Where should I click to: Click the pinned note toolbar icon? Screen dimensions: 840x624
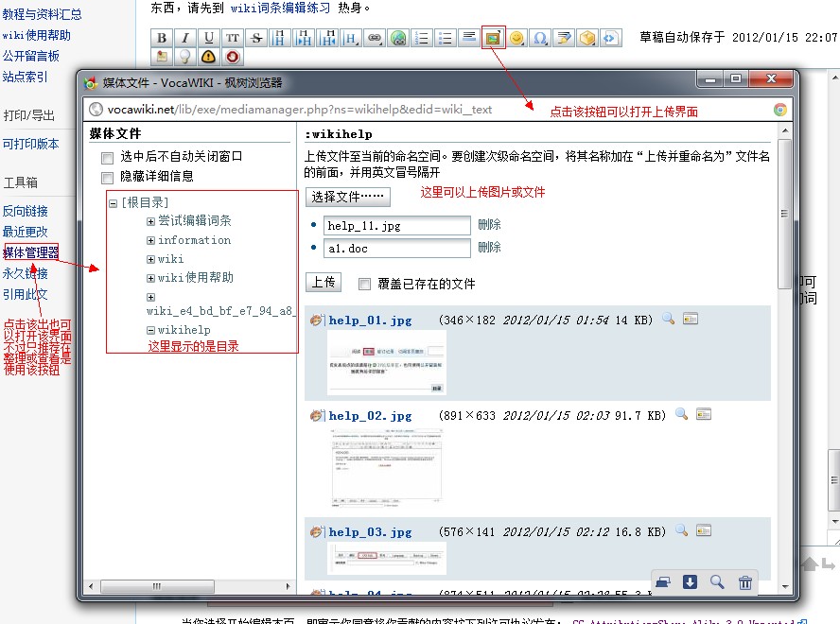(x=161, y=56)
